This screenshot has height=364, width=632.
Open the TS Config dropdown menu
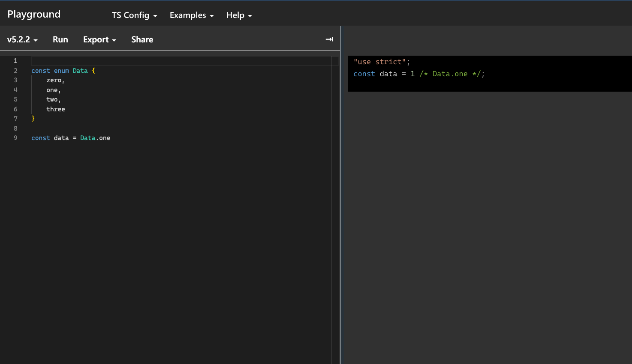point(135,15)
